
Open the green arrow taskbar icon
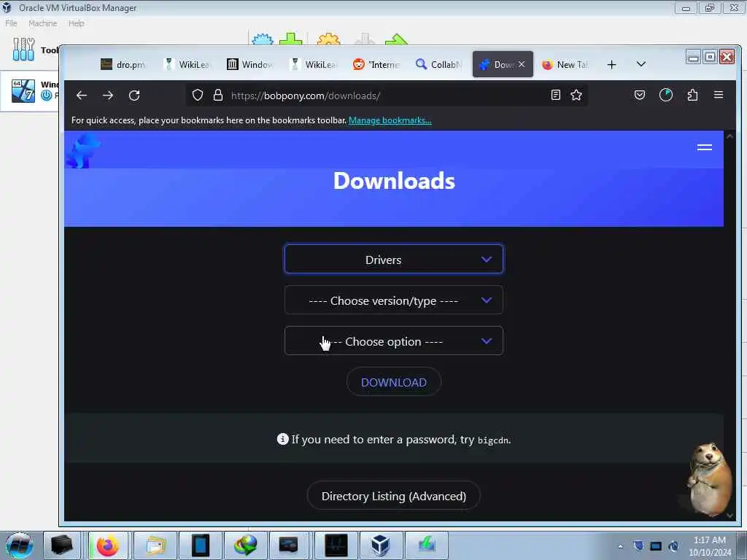pyautogui.click(x=426, y=545)
